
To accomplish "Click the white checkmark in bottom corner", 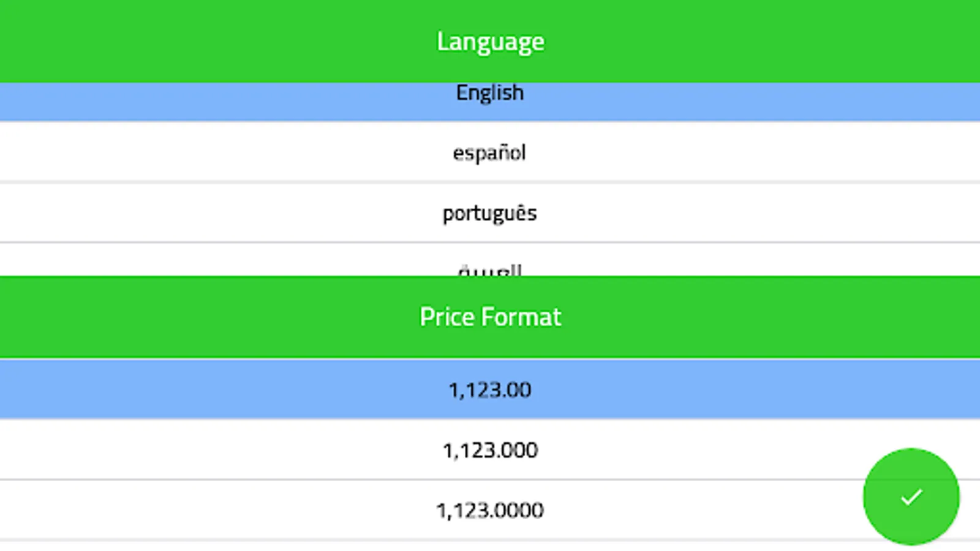I will point(911,497).
